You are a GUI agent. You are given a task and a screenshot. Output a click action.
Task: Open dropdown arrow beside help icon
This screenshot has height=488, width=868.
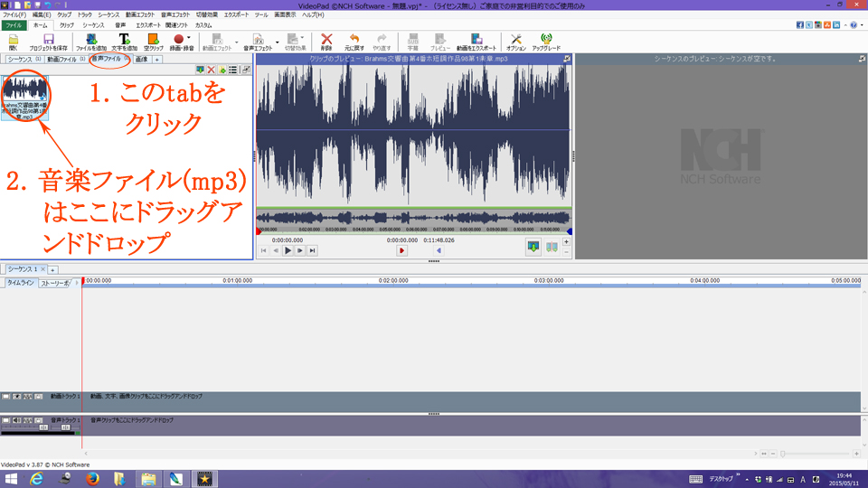(x=862, y=25)
